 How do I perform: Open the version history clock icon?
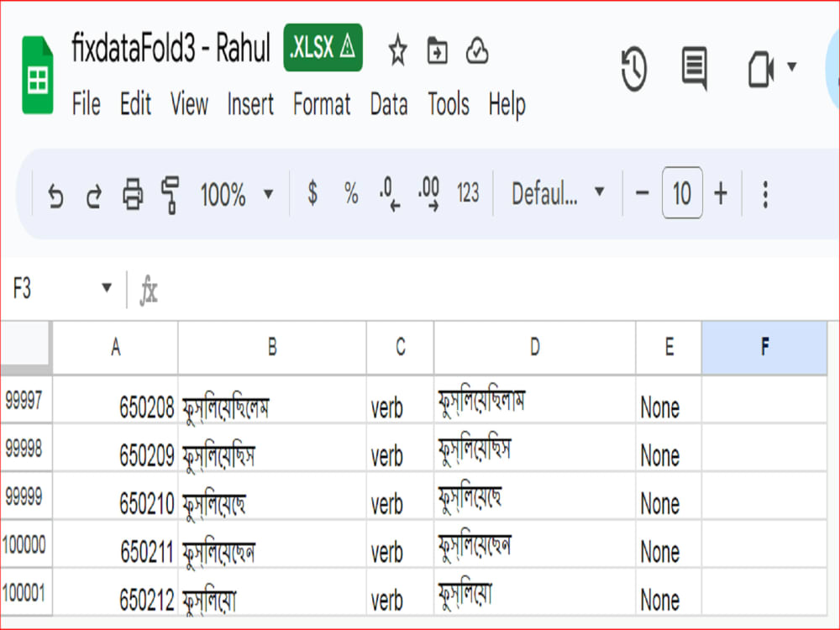[x=634, y=69]
